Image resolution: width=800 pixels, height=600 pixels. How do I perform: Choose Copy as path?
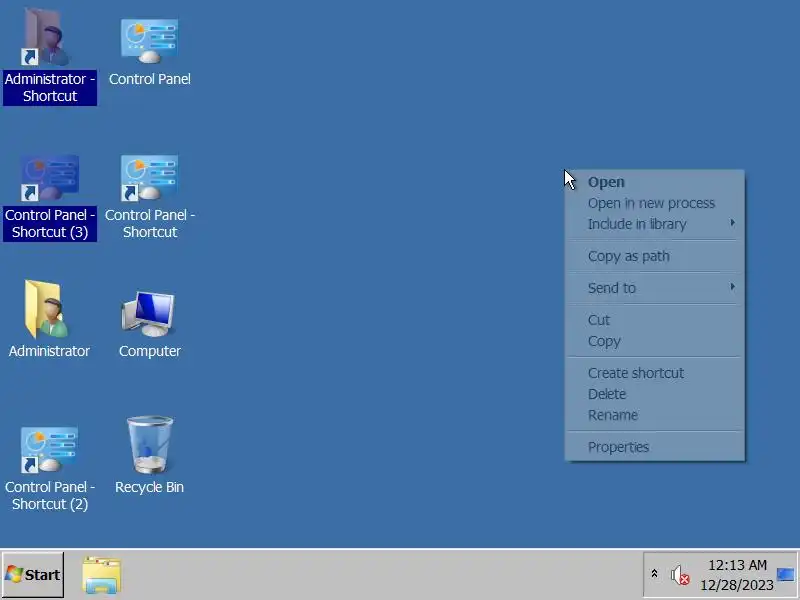(655, 256)
